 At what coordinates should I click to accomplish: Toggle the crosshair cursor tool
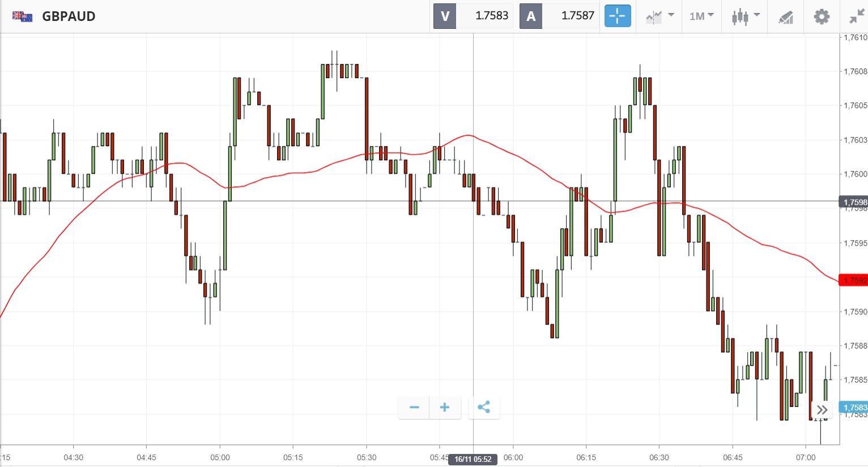coord(617,16)
